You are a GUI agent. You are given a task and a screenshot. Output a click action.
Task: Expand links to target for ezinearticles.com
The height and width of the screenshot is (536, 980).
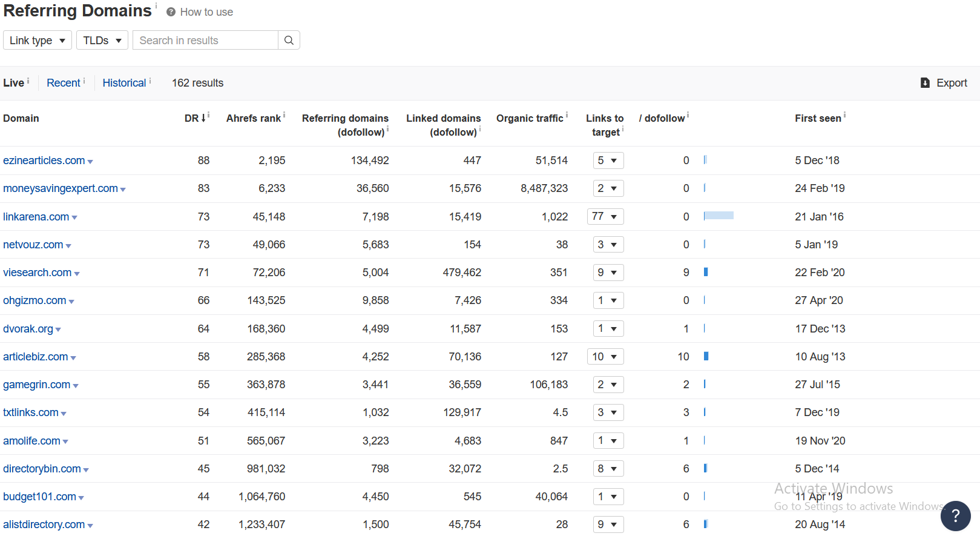click(x=608, y=160)
